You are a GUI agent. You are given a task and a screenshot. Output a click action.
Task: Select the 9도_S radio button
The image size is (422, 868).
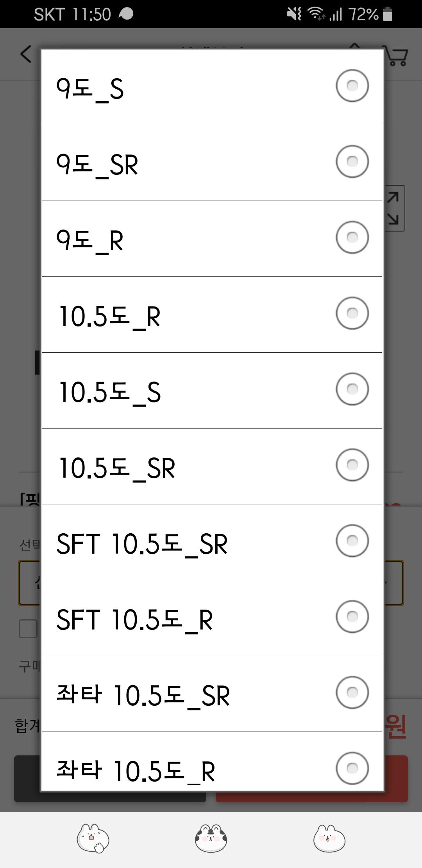(352, 86)
